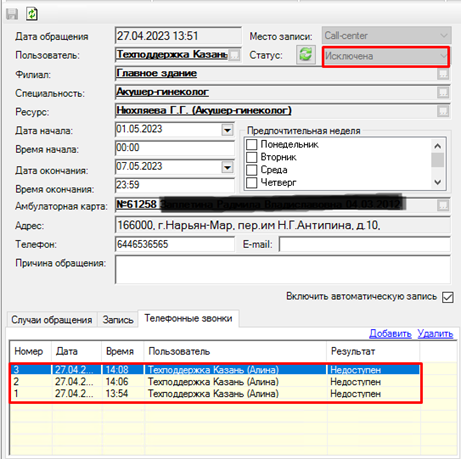
Task: Click down arrow of weekday list scrollbar
Action: tap(438, 182)
